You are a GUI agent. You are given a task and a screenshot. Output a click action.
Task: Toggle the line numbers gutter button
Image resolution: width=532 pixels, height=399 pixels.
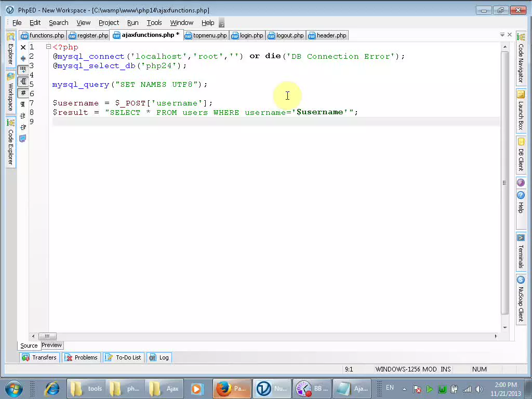click(x=22, y=70)
